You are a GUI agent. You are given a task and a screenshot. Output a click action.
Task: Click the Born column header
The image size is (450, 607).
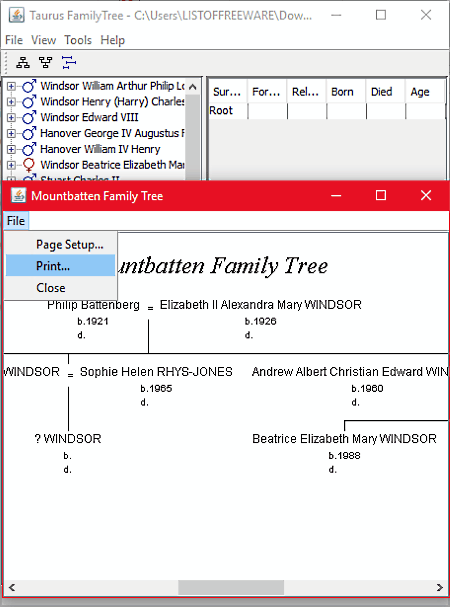coord(346,92)
